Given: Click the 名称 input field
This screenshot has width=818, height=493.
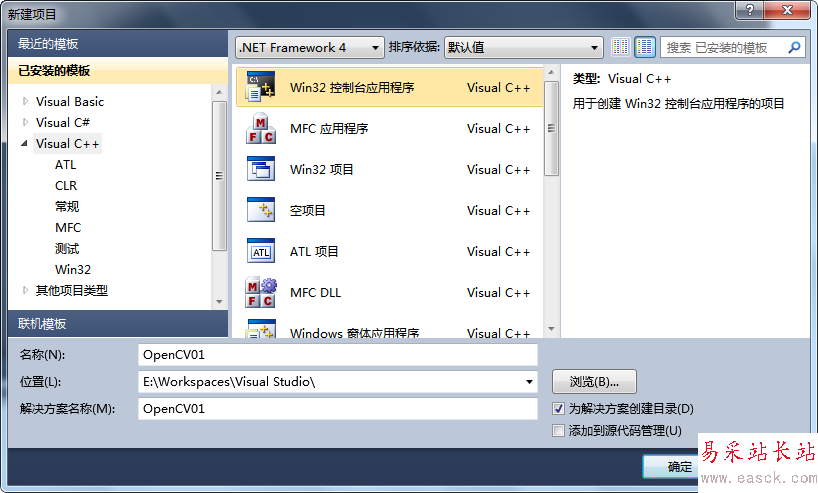Looking at the screenshot, I should pyautogui.click(x=338, y=355).
